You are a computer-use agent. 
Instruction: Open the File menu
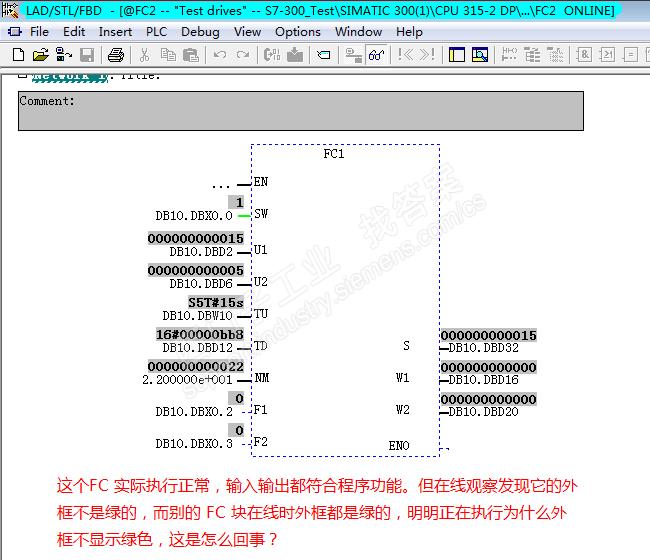pyautogui.click(x=39, y=32)
